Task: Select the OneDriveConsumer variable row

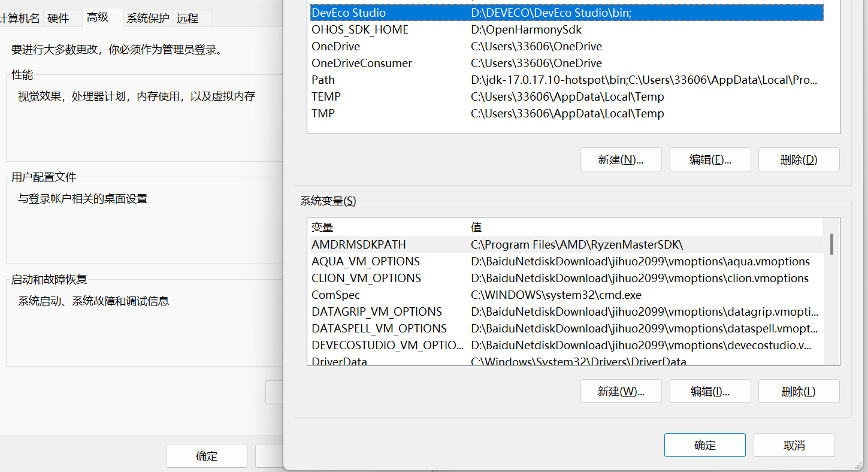Action: pos(565,63)
